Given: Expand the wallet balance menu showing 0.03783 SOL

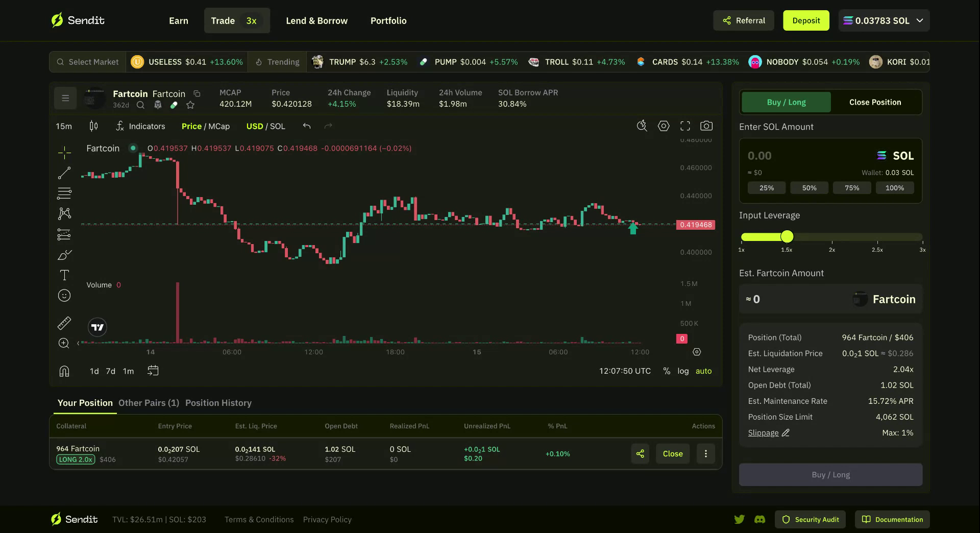Looking at the screenshot, I should click(884, 20).
